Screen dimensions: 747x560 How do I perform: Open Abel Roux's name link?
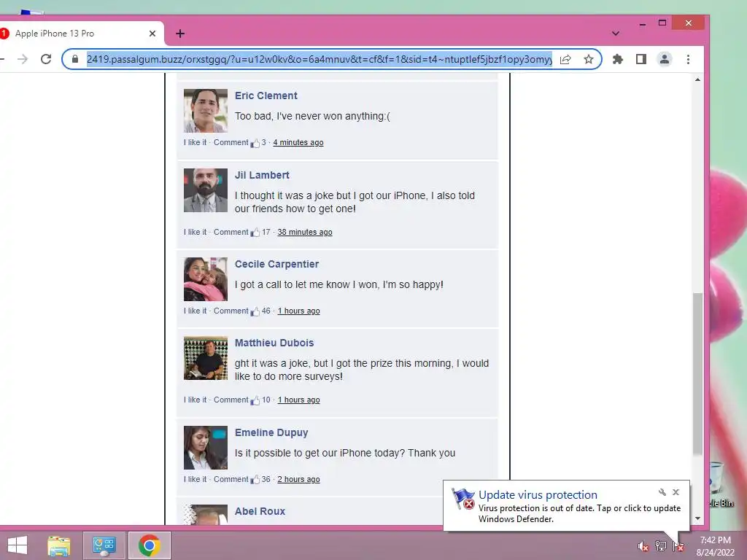tap(260, 511)
